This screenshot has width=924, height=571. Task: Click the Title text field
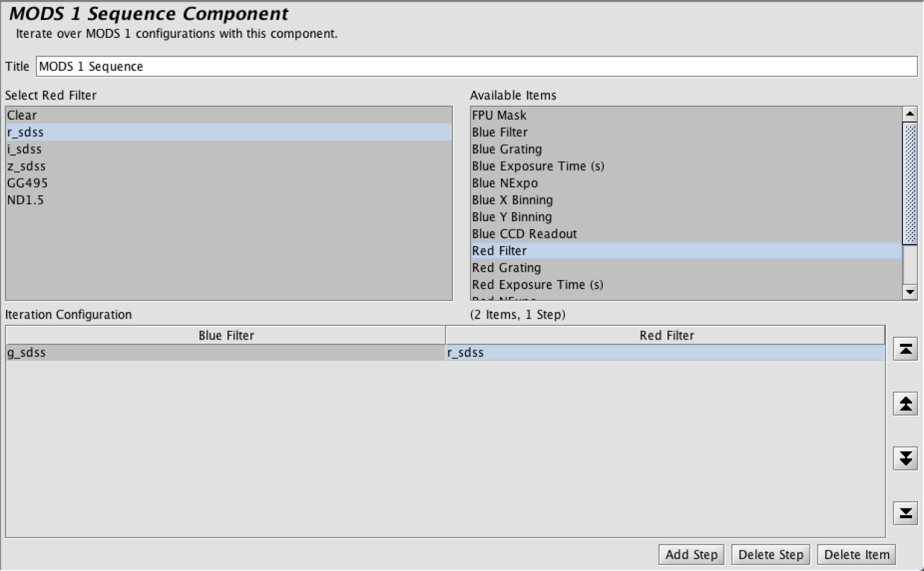click(476, 66)
